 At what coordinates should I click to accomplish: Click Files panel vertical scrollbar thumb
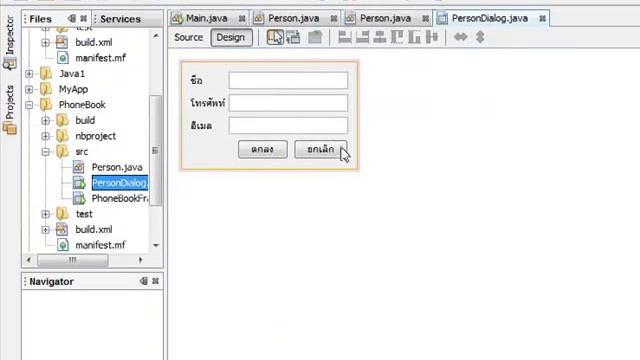pos(156,150)
